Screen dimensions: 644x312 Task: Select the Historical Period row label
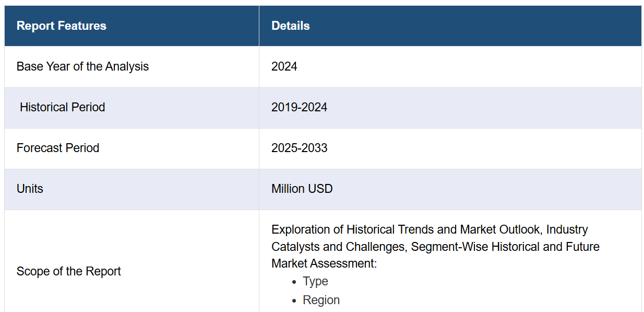(62, 108)
